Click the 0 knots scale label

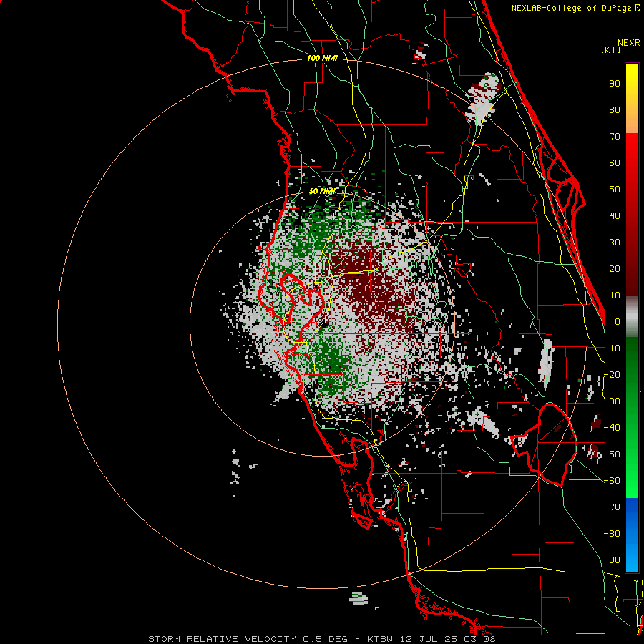coord(618,322)
